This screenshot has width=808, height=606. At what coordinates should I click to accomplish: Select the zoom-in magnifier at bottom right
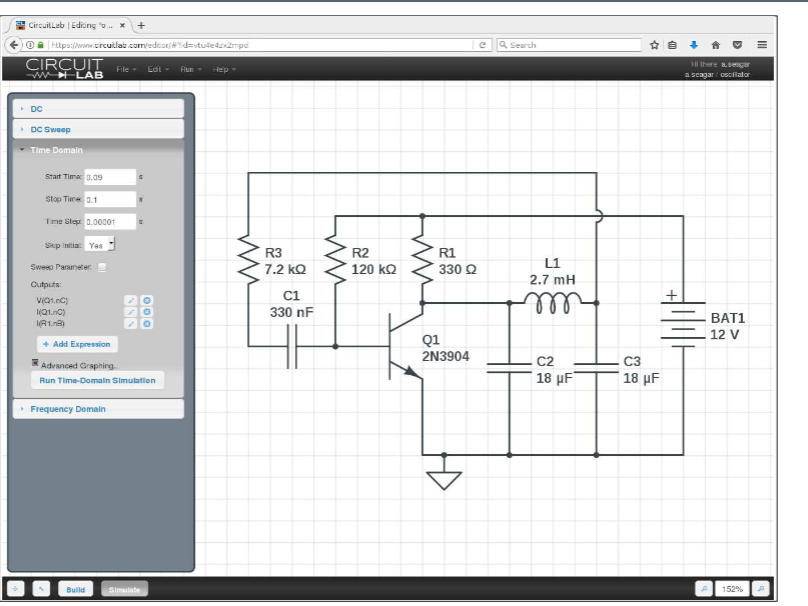760,590
